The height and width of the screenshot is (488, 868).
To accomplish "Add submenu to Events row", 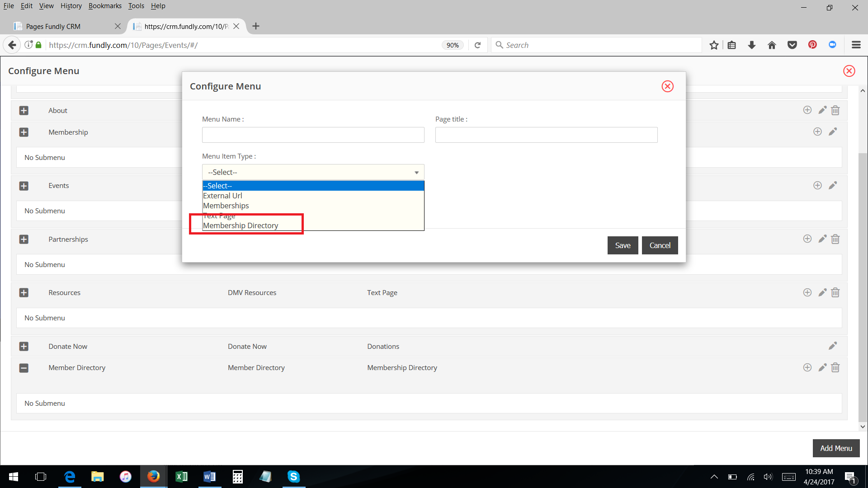I will tap(817, 185).
